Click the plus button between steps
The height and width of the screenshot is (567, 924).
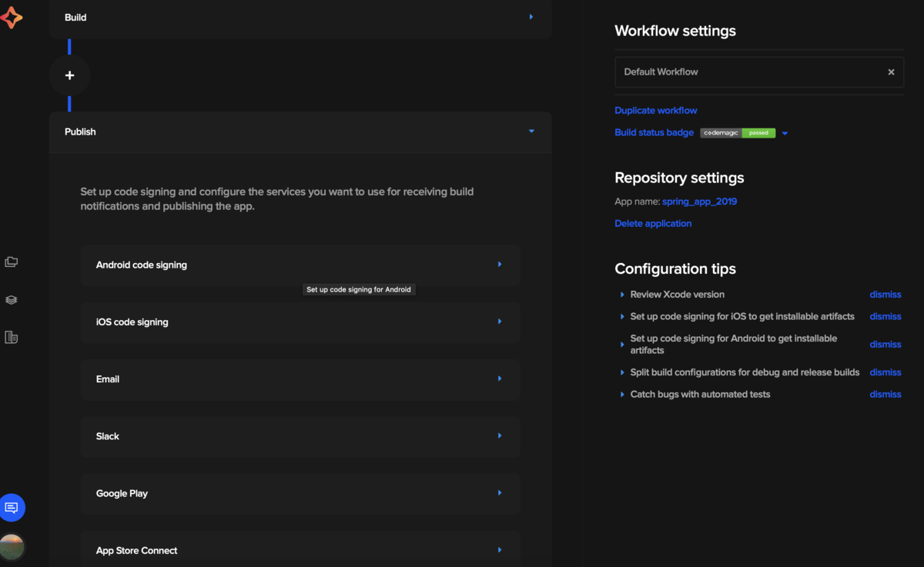click(x=69, y=75)
